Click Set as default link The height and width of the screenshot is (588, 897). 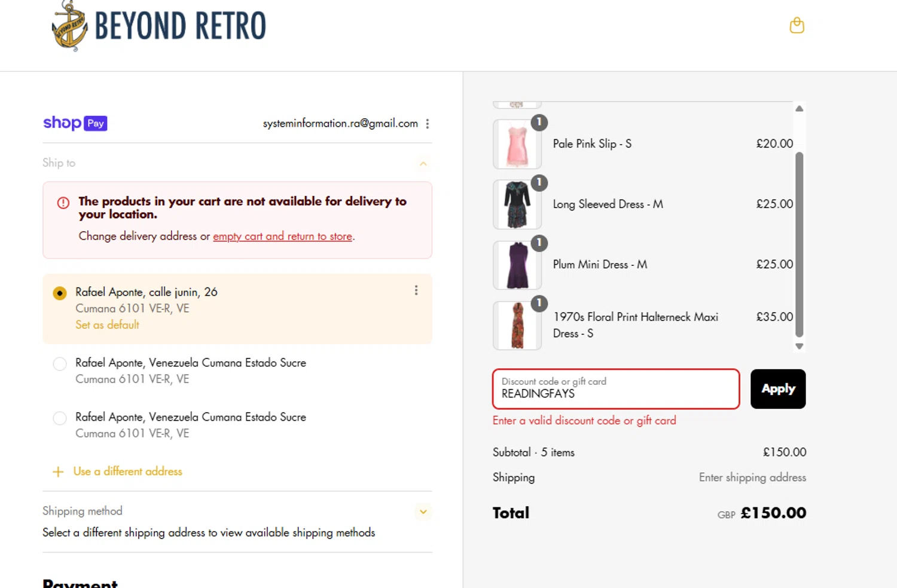click(107, 325)
